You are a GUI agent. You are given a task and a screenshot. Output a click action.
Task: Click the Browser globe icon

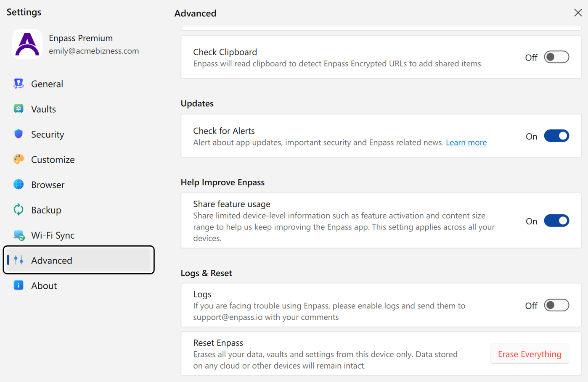pos(19,184)
